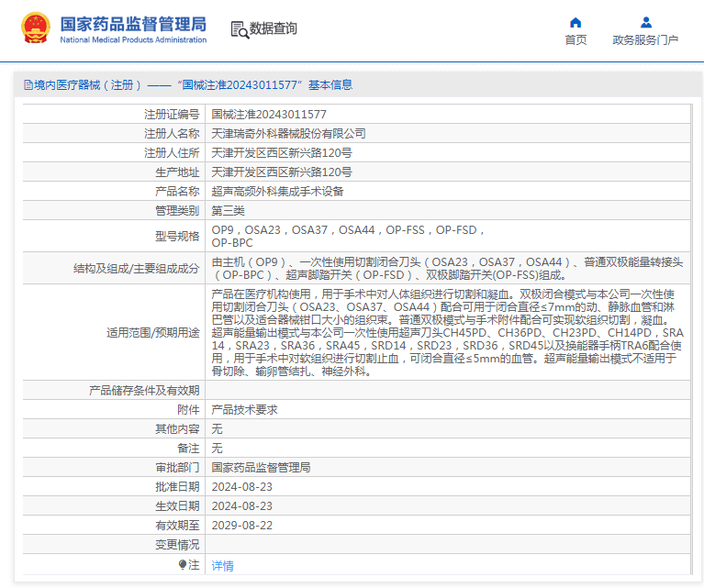Click the 注册人住所 address value
This screenshot has height=588, width=704.
[x=282, y=153]
